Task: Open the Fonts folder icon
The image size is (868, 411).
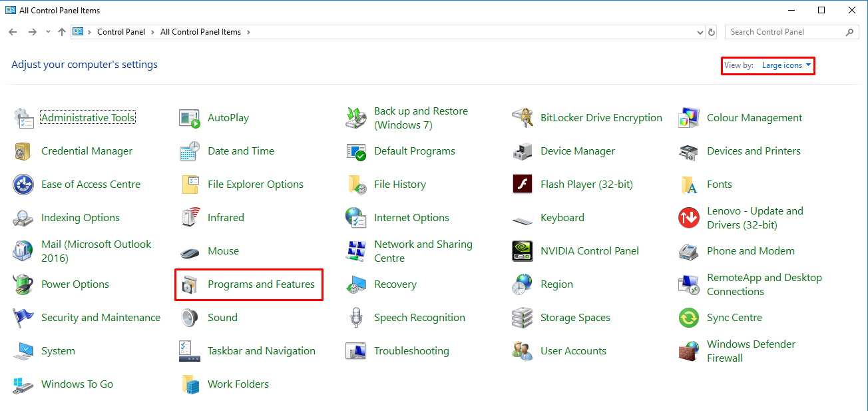Action: (689, 185)
